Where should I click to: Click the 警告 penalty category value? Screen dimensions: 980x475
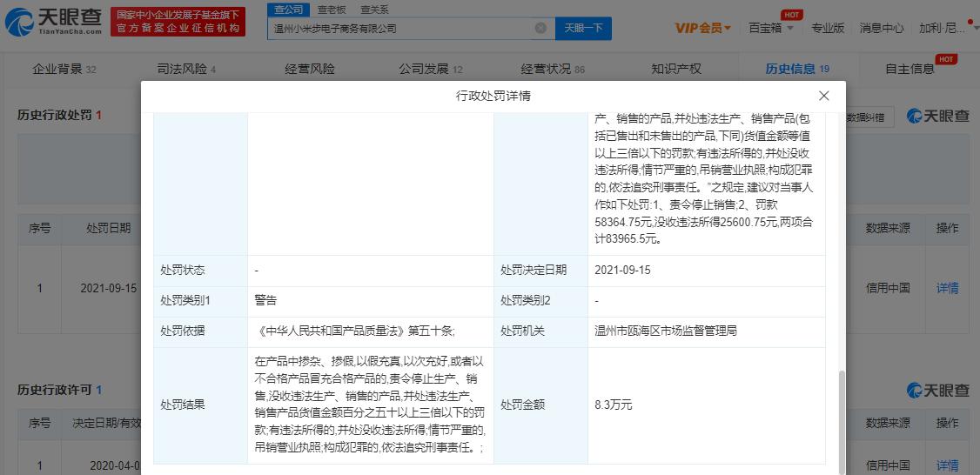(x=265, y=301)
